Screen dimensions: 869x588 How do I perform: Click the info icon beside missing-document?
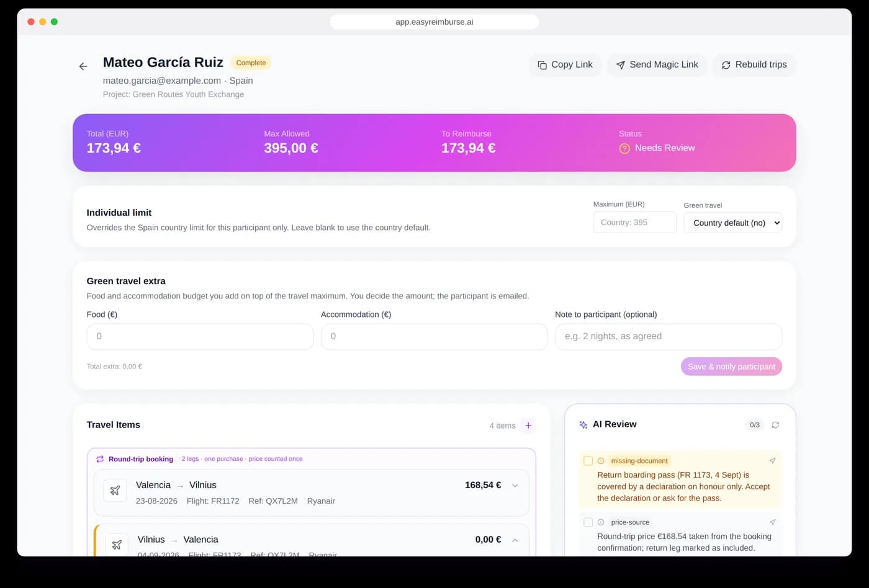pyautogui.click(x=601, y=461)
